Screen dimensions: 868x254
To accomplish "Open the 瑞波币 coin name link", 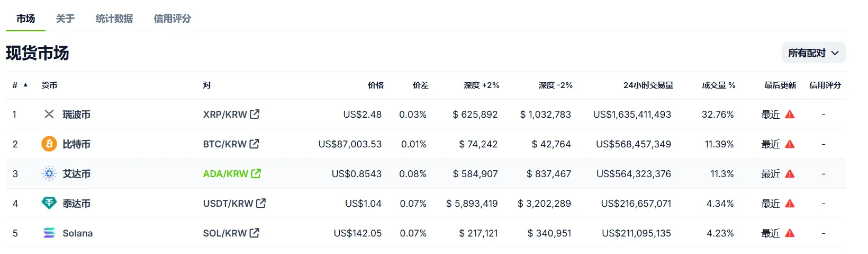I will tap(77, 114).
